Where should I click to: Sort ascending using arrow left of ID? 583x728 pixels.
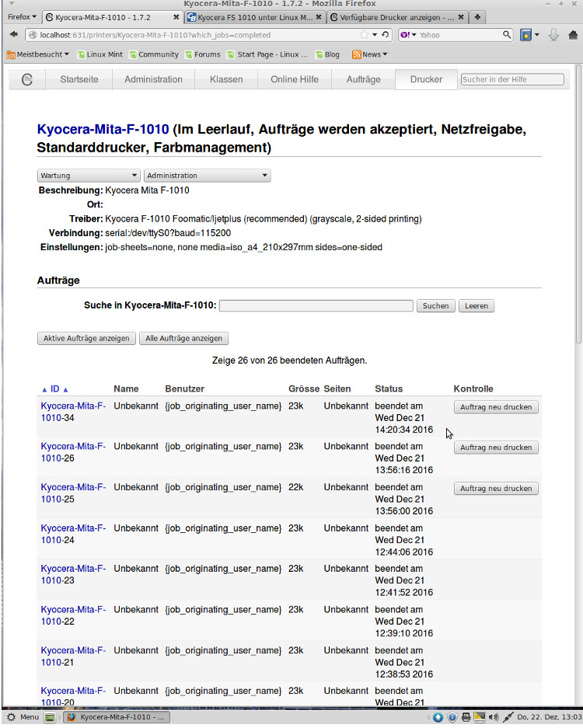(44, 390)
